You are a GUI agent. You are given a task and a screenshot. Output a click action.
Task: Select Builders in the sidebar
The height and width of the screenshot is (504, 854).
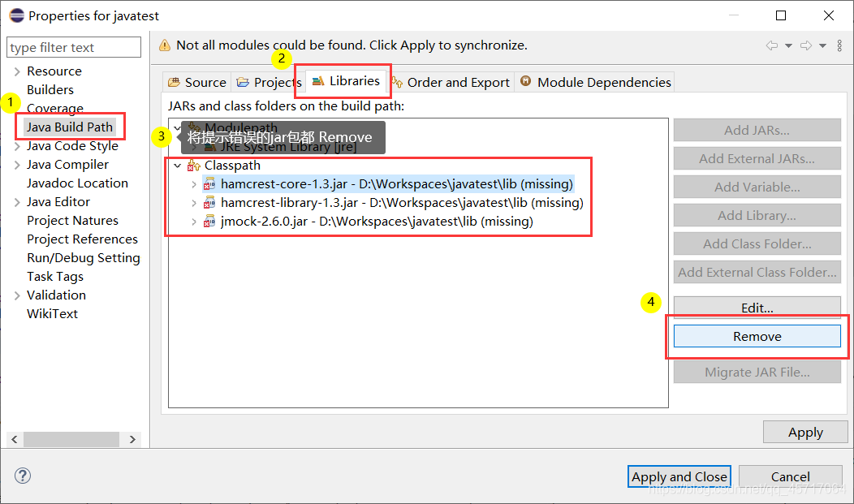[x=50, y=90]
